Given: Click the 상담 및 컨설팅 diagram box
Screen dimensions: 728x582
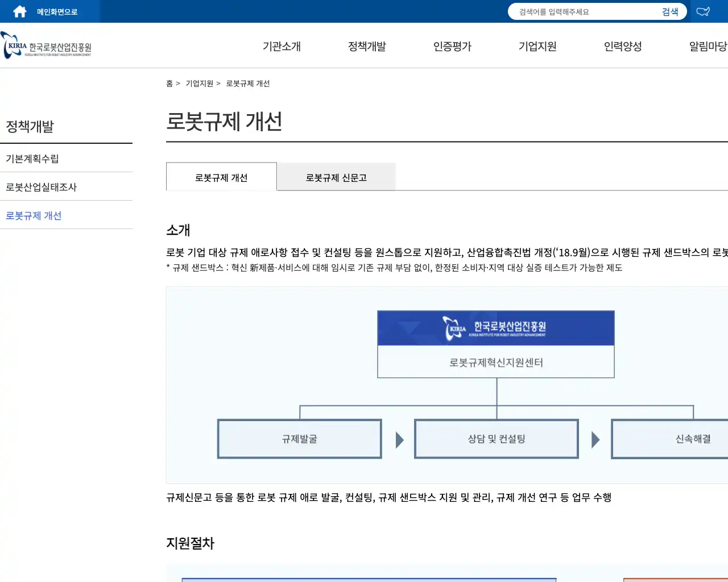Looking at the screenshot, I should click(x=496, y=438).
